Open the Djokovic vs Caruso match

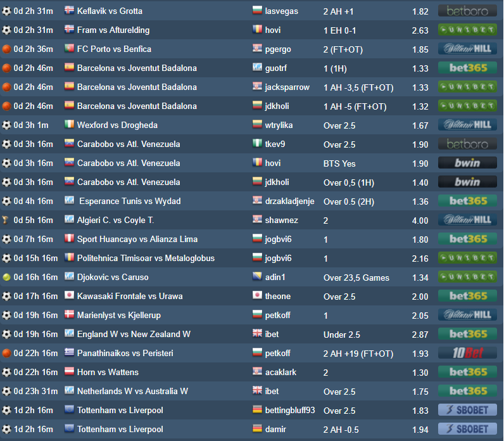click(x=113, y=277)
